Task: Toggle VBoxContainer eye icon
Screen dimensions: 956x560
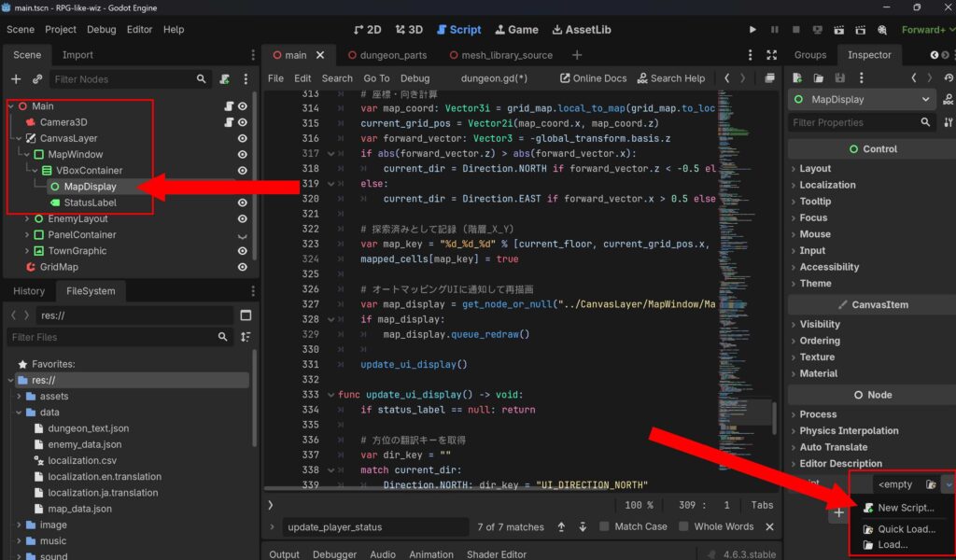Action: pos(243,171)
